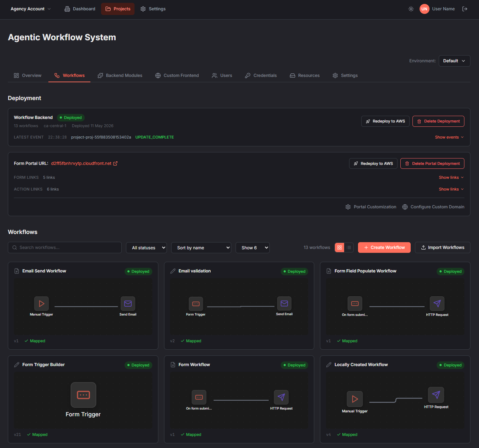Viewport: 479px width, 448px height.
Task: Click the Manual Trigger node in Email Send Workflow
Action: [42, 304]
